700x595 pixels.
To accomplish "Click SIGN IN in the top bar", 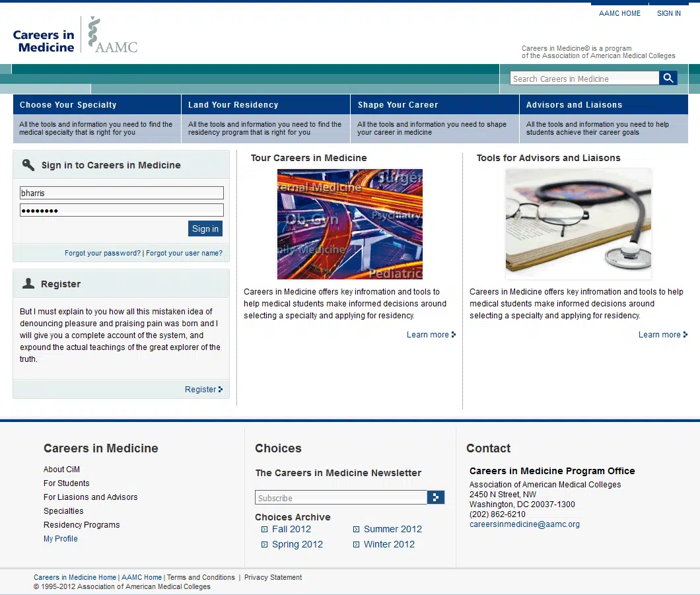I will point(669,13).
